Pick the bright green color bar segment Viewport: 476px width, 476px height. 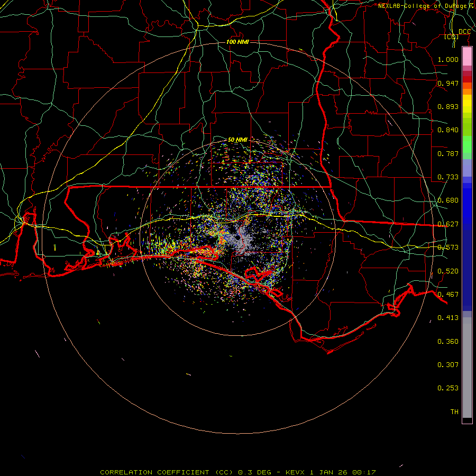[467, 144]
